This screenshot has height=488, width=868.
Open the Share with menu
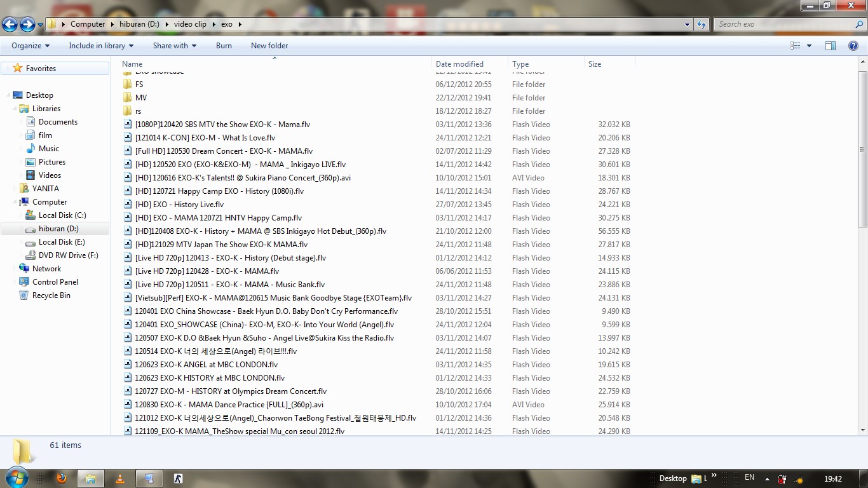click(175, 46)
